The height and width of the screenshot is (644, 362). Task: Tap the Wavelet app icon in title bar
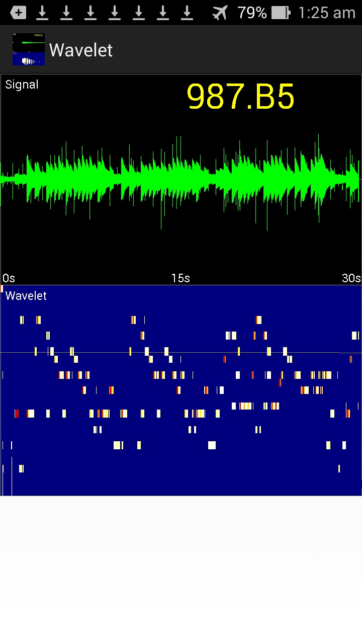[29, 49]
